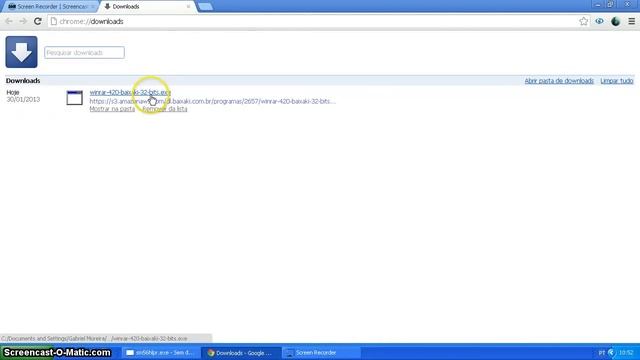Close the Downloads tab

(x=188, y=7)
